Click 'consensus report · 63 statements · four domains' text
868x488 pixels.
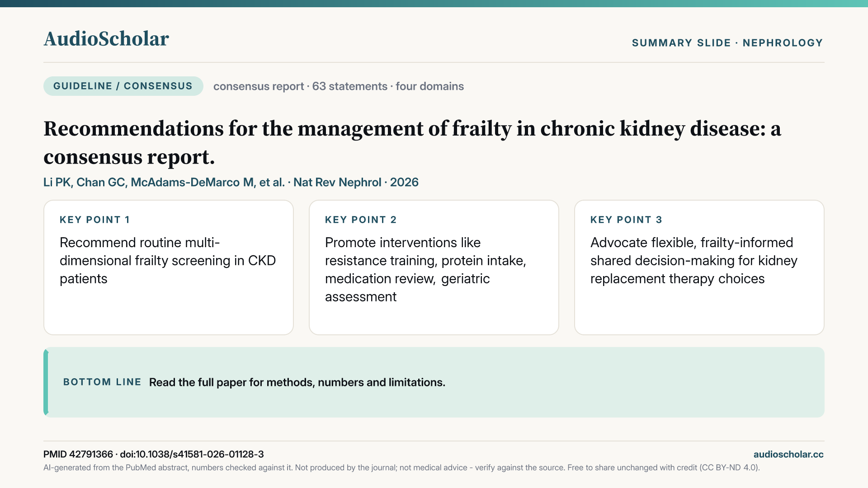339,86
